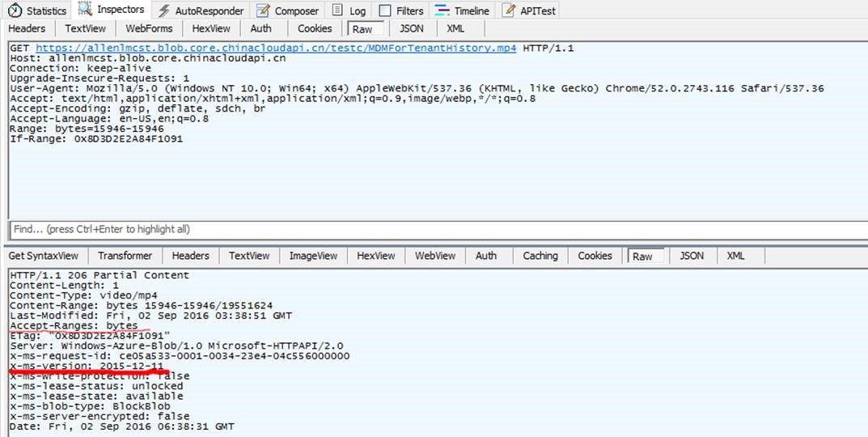Open the request Cookies tab
868x437 pixels.
pos(315,29)
